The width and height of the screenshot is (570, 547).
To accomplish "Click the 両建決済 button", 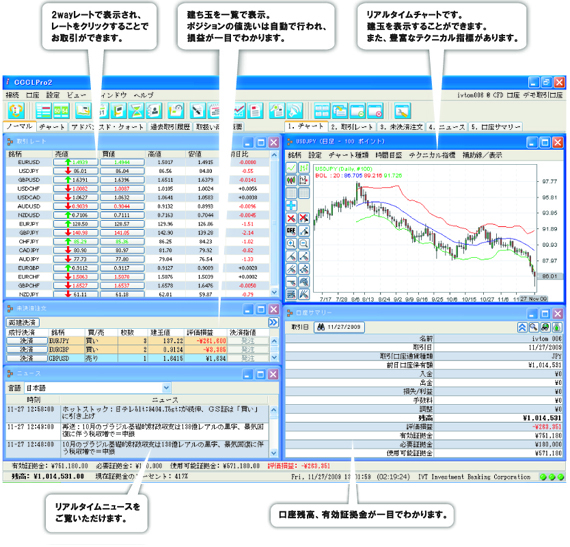I will point(22,322).
